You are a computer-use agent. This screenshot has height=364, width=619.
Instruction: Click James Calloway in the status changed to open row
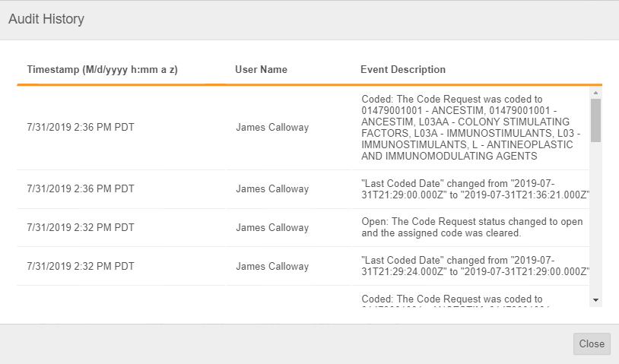[272, 227]
